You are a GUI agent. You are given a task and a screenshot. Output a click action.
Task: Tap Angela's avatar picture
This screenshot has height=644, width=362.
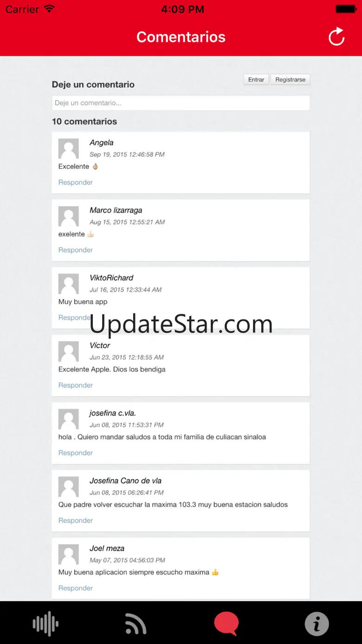(x=68, y=149)
